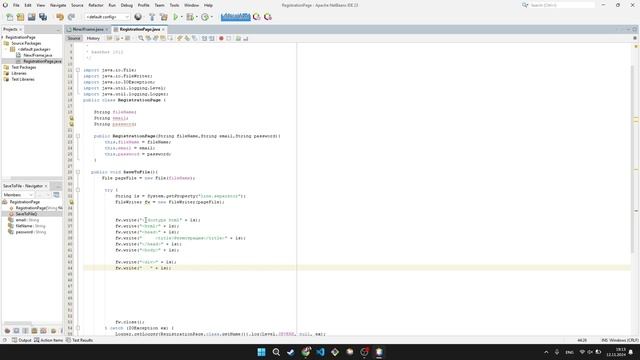Open the File menu
The image size is (640, 360).
tap(16, 5)
